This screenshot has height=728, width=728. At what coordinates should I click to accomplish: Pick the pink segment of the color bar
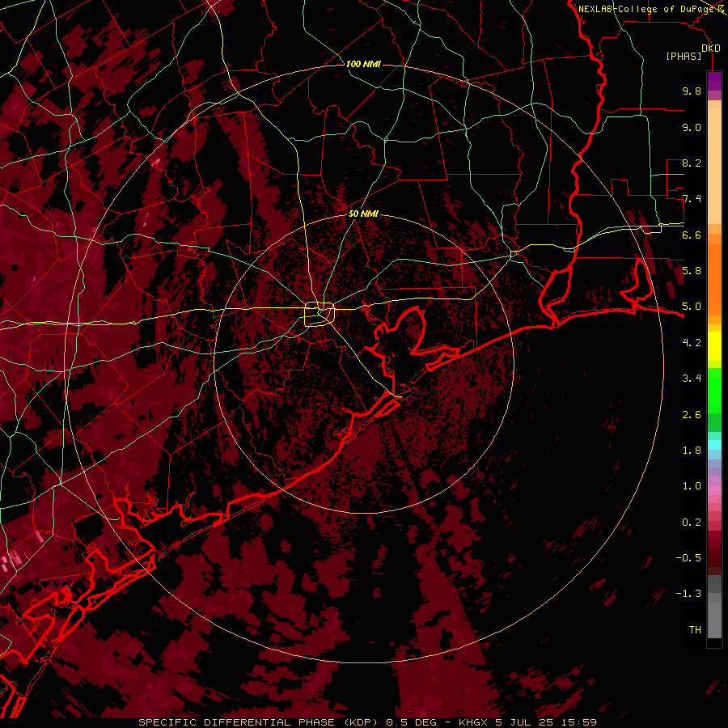[714, 490]
